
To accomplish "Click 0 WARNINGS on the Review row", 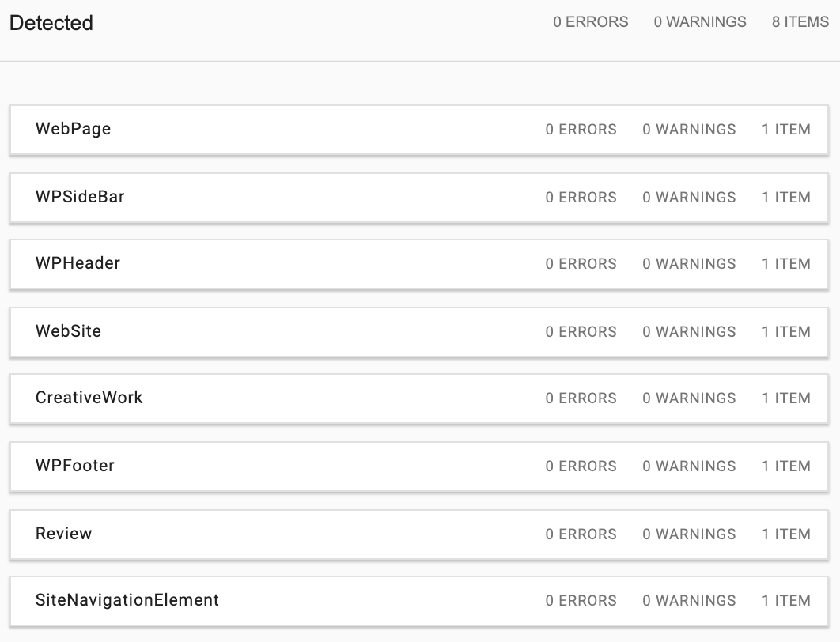I will [689, 534].
